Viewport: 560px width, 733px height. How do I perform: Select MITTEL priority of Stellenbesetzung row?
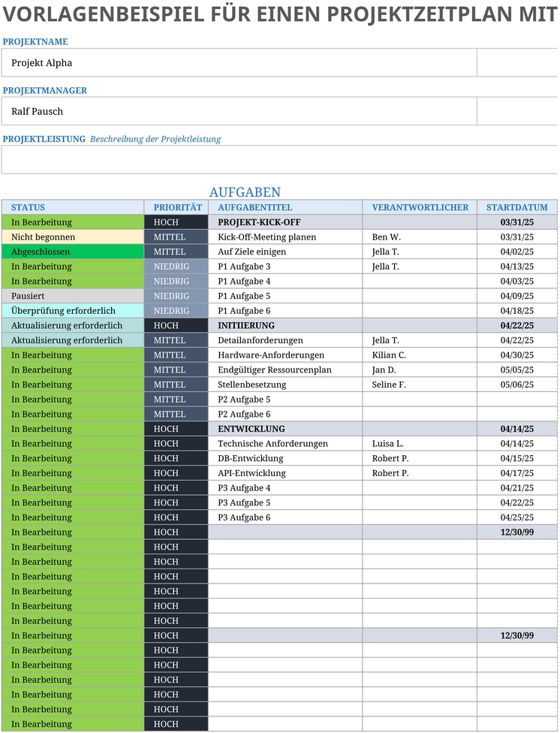pos(176,385)
